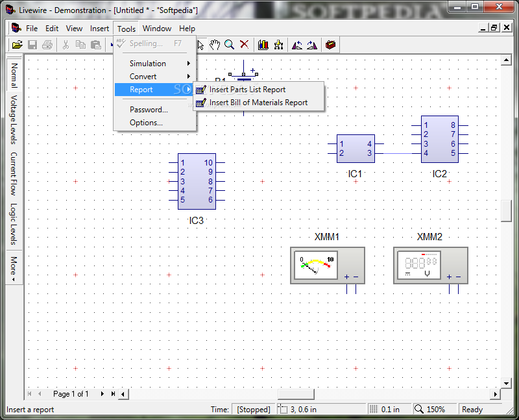Go to the previous page button
The width and height of the screenshot is (519, 420).
coord(40,394)
